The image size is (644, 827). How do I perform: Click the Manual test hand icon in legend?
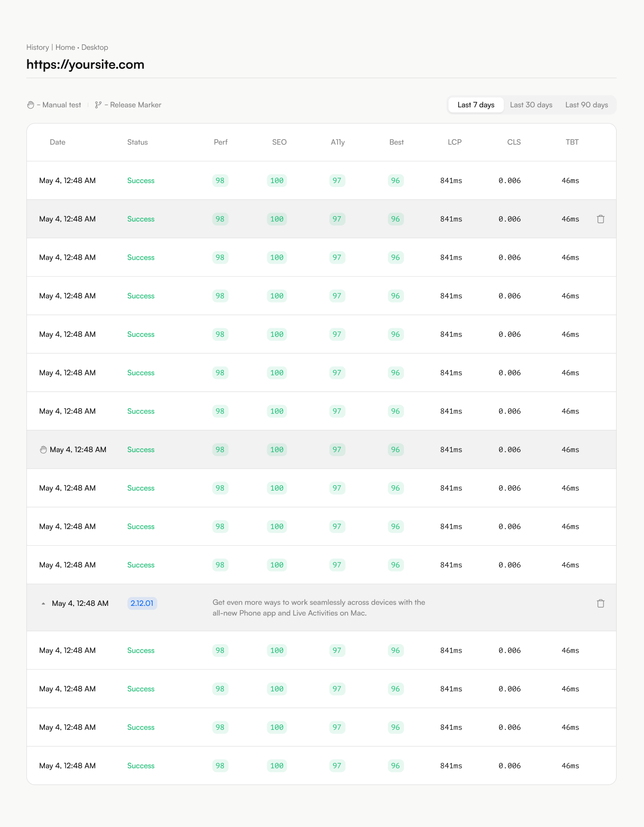point(31,105)
